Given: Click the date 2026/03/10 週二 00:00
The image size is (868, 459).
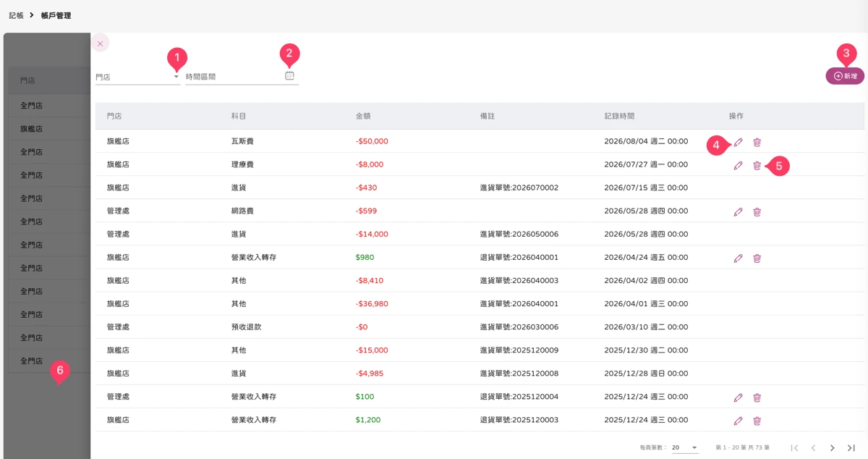Looking at the screenshot, I should [646, 327].
